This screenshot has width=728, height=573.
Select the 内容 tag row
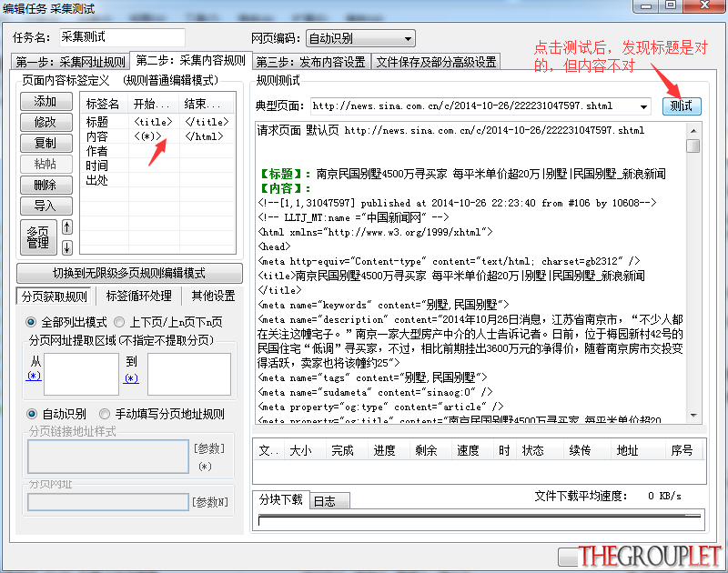(x=157, y=136)
